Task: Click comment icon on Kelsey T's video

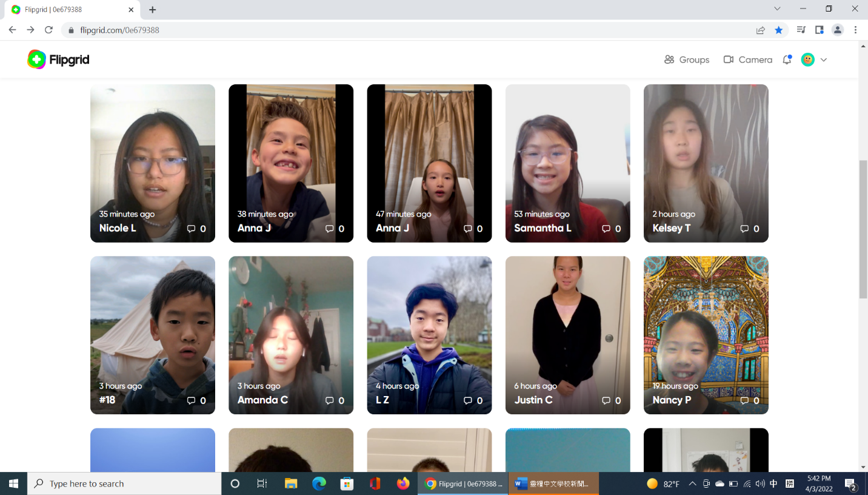Action: (744, 229)
